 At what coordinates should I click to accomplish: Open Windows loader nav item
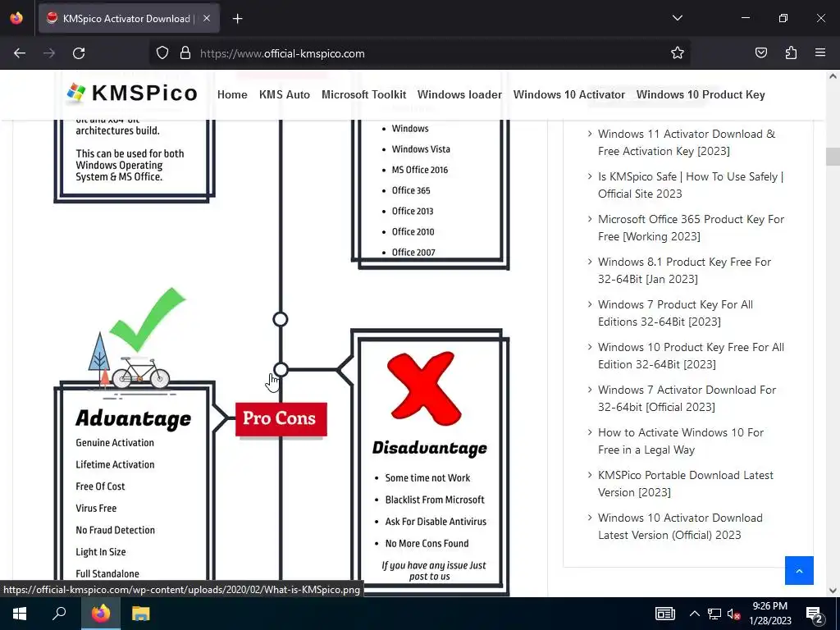(459, 95)
